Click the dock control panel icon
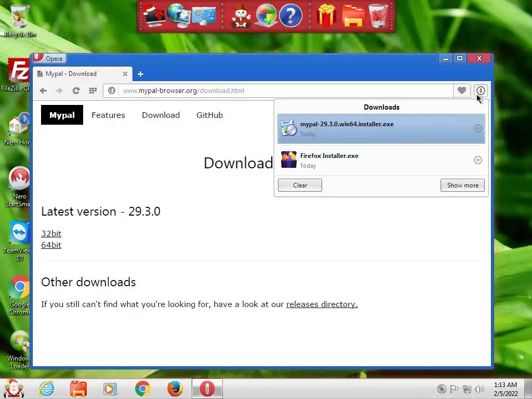The image size is (532, 399). point(204,16)
